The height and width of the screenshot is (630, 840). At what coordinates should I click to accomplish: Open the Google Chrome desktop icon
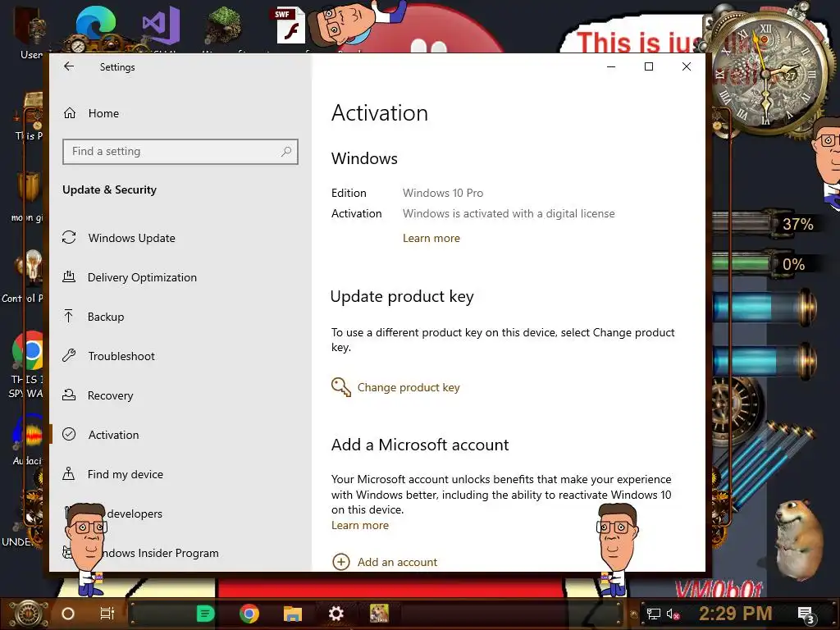coord(28,351)
